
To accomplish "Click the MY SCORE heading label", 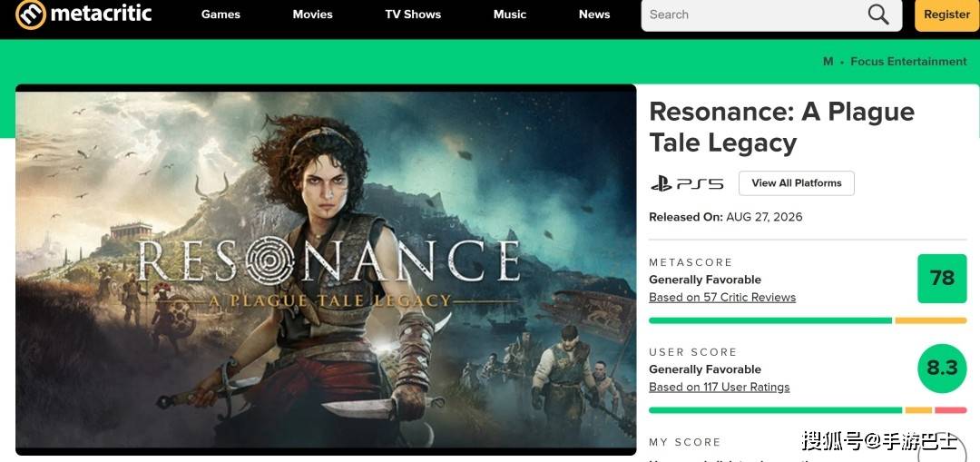I will [x=684, y=443].
